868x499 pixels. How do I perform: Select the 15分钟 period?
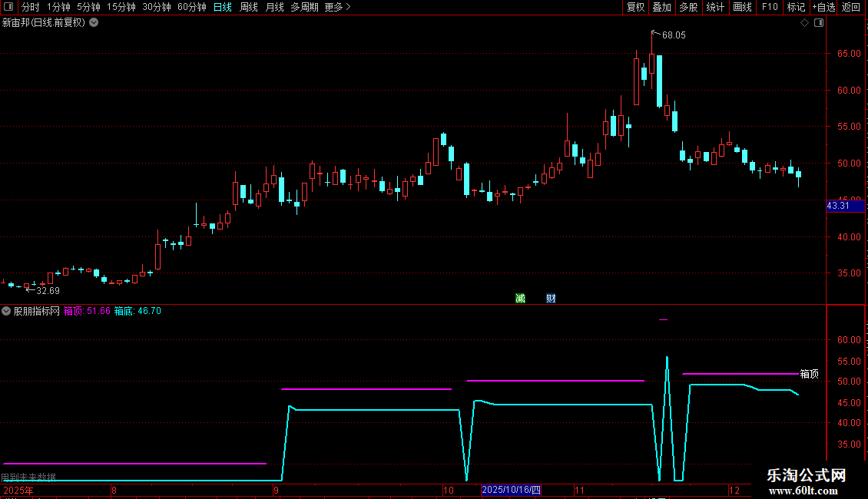tap(121, 7)
